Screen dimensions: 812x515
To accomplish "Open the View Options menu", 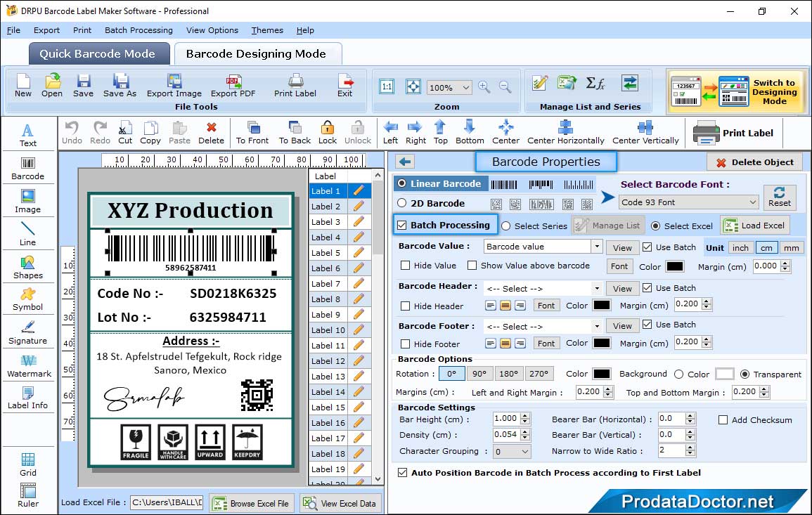I will click(x=212, y=30).
